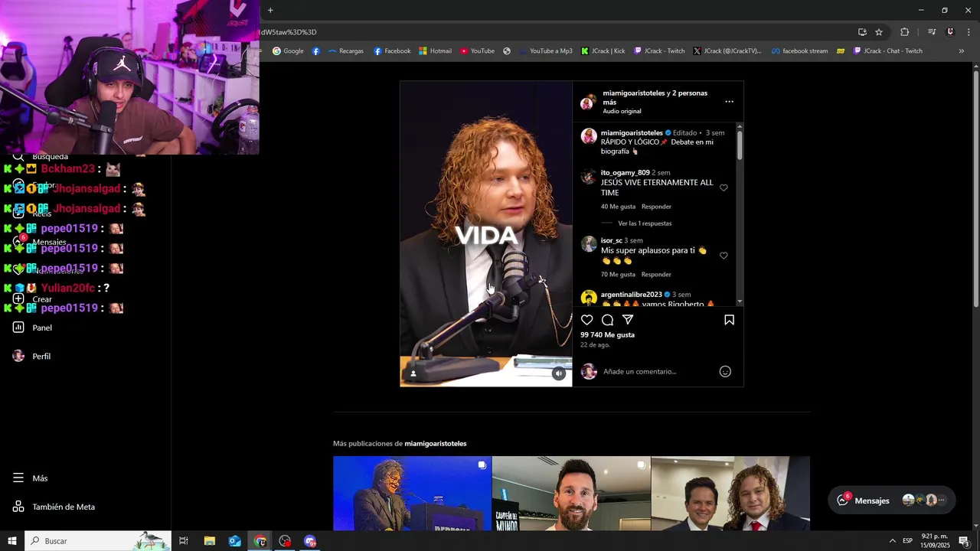The width and height of the screenshot is (980, 551).
Task: Click add a comment input field
Action: pyautogui.click(x=657, y=371)
